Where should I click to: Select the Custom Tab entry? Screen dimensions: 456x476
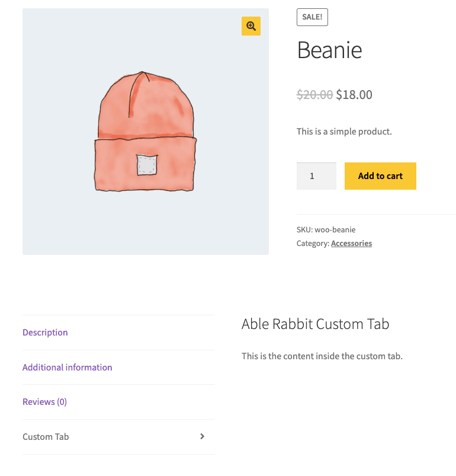[46, 436]
